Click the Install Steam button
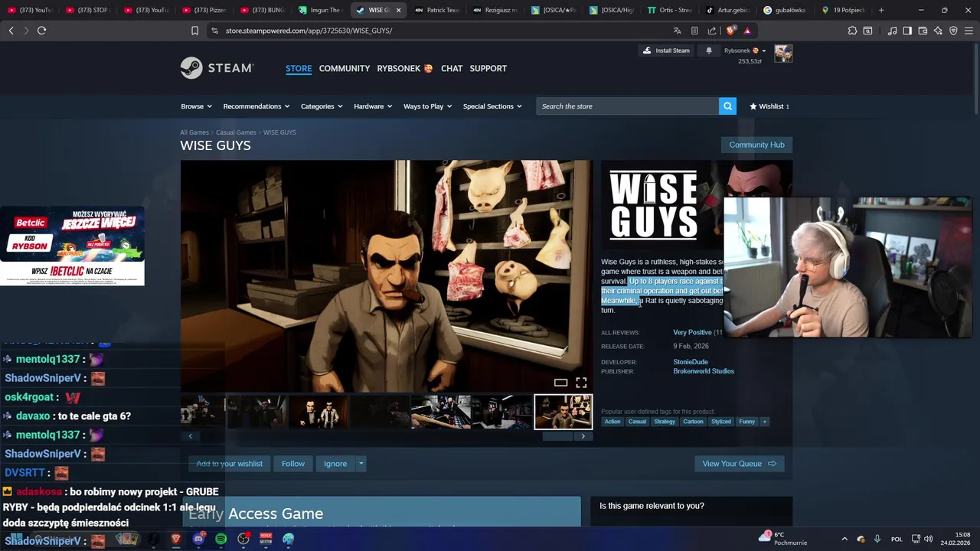Image resolution: width=980 pixels, height=551 pixels. coord(666,51)
